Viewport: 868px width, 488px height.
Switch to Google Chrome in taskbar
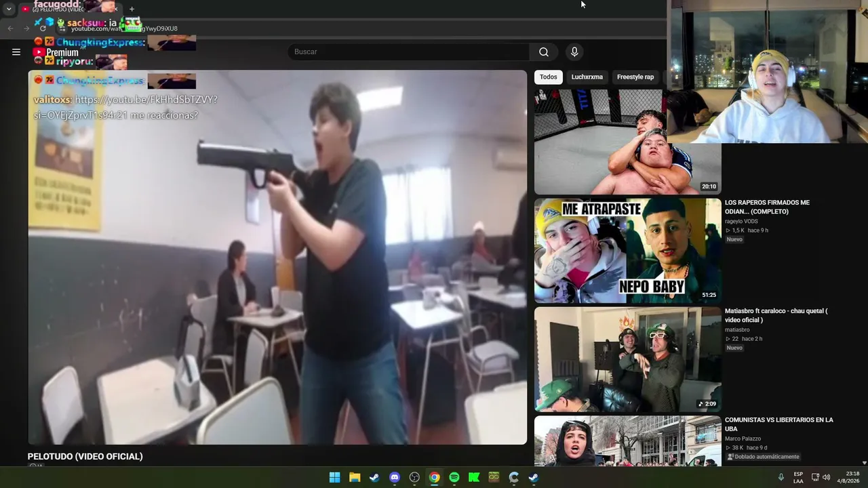tap(434, 477)
